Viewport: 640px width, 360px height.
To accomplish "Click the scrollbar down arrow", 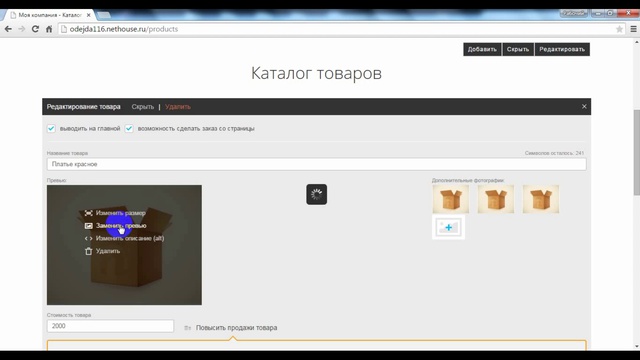I will pyautogui.click(x=637, y=347).
